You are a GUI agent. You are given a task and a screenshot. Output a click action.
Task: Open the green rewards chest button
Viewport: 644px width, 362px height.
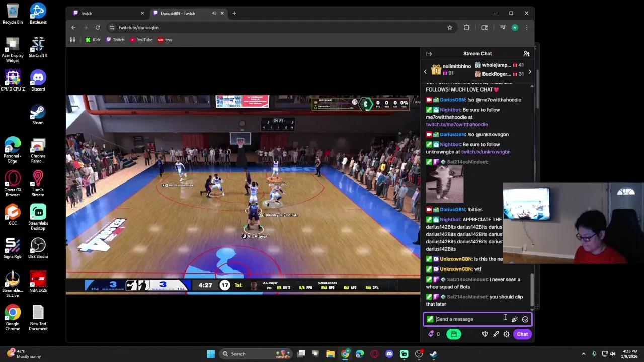click(x=453, y=334)
